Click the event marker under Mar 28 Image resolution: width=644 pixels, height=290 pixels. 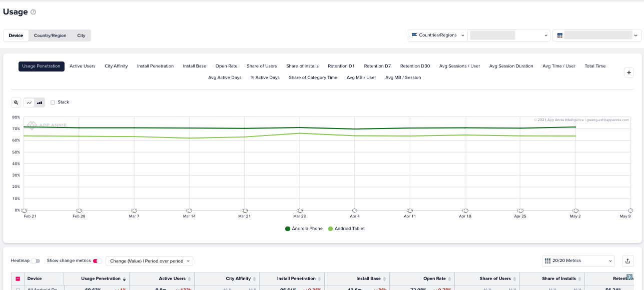coord(300,210)
